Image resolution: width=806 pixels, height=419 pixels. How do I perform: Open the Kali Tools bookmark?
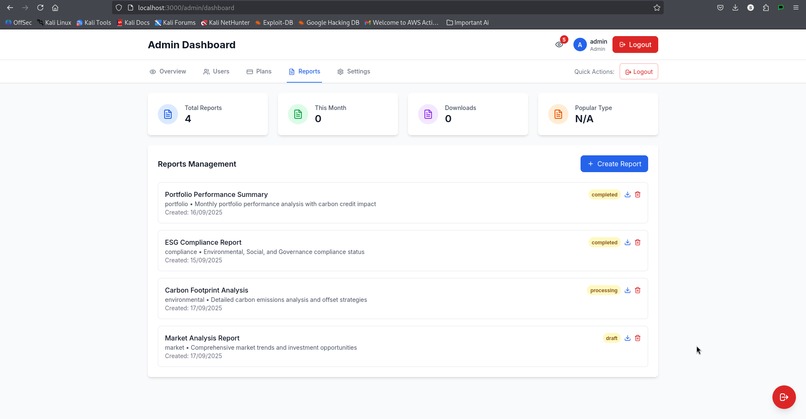coord(94,23)
